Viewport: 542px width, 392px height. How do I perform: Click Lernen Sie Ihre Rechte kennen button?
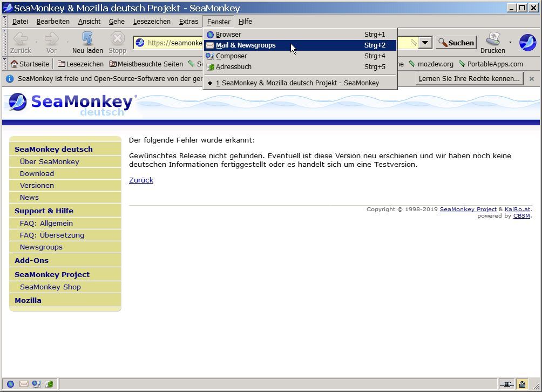pos(469,79)
